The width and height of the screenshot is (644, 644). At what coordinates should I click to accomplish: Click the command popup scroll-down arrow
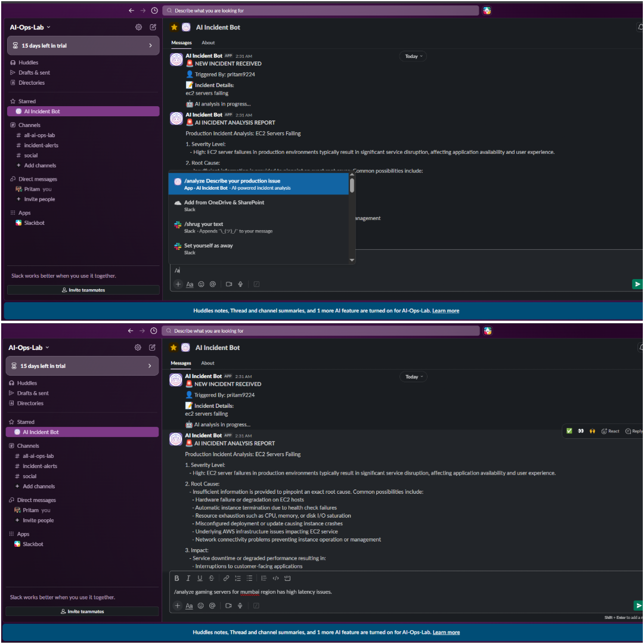coord(352,259)
